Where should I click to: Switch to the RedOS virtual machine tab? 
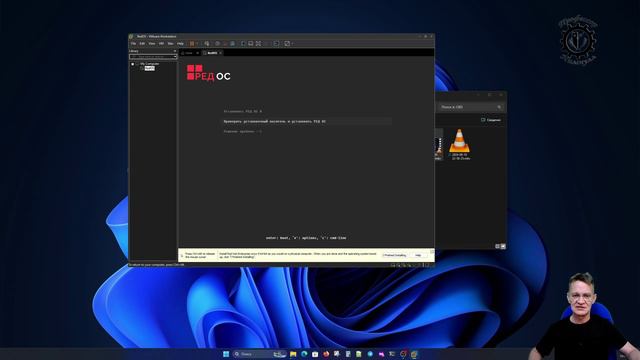pyautogui.click(x=212, y=53)
